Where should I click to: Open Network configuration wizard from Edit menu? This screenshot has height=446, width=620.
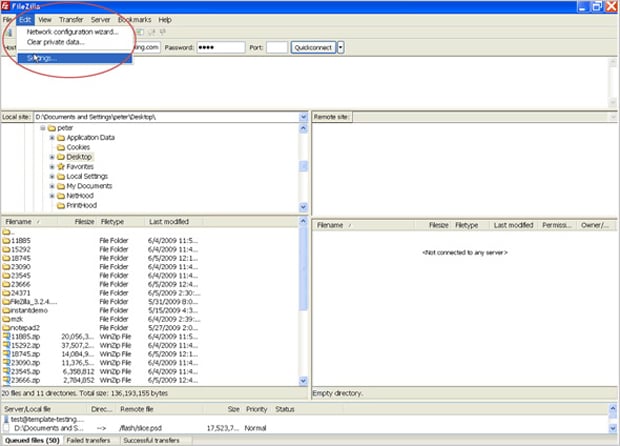71,32
